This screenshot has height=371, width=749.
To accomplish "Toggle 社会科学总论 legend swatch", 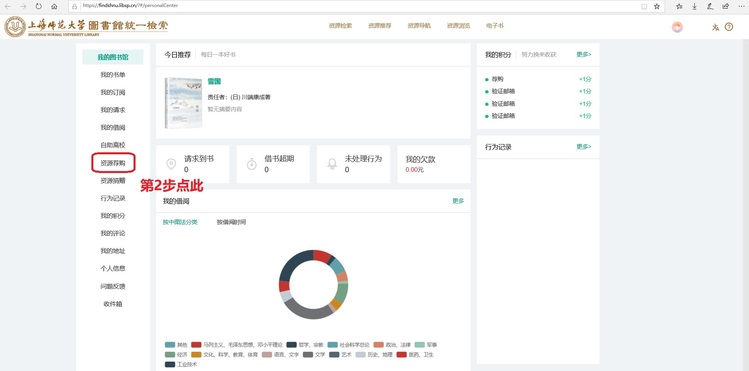I will coord(332,344).
